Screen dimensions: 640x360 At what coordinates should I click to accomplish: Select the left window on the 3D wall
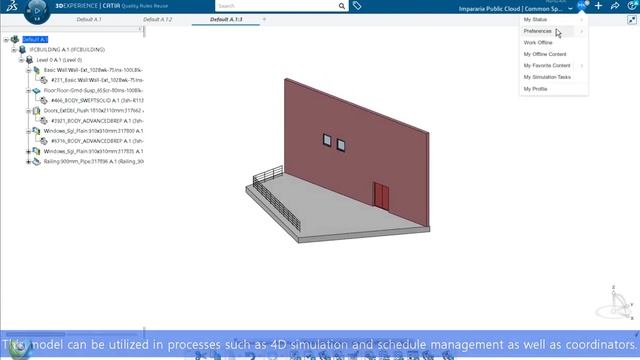tap(327, 140)
